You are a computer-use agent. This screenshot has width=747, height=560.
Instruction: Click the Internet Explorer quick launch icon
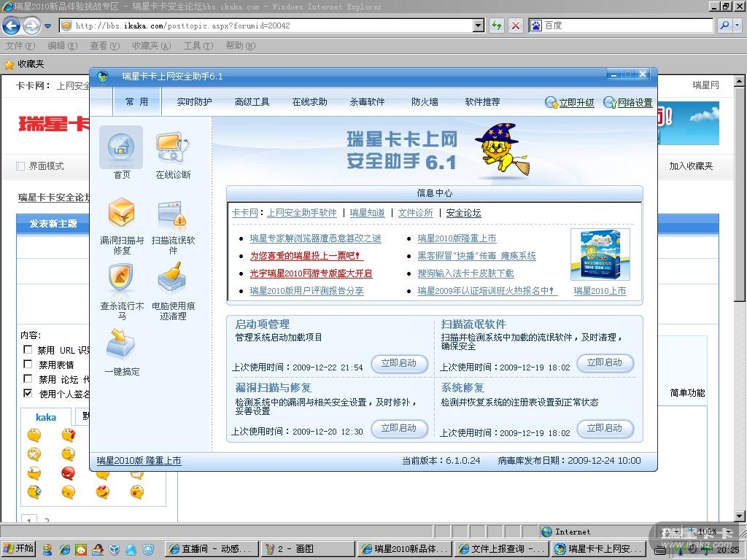64,549
